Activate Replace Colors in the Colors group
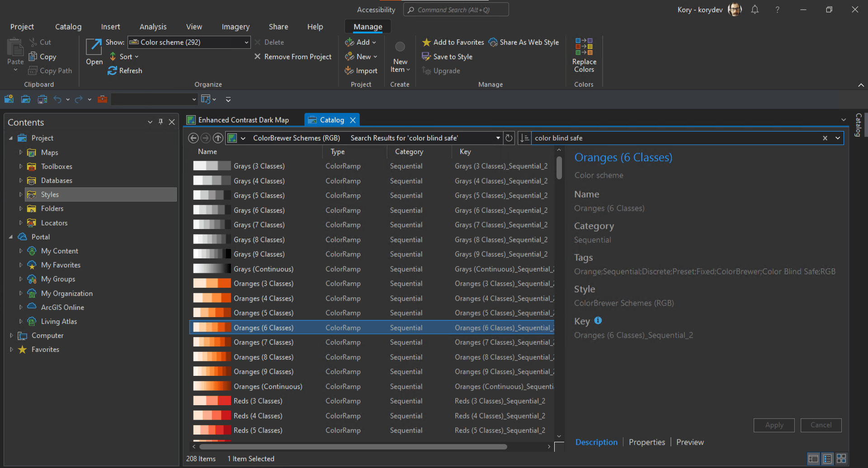This screenshot has height=468, width=868. click(x=584, y=54)
